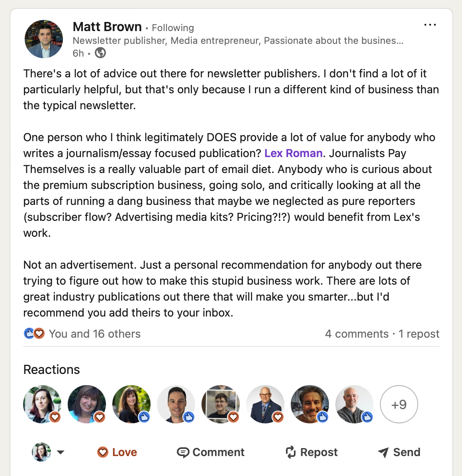Show the +9 more reactions

tap(399, 404)
